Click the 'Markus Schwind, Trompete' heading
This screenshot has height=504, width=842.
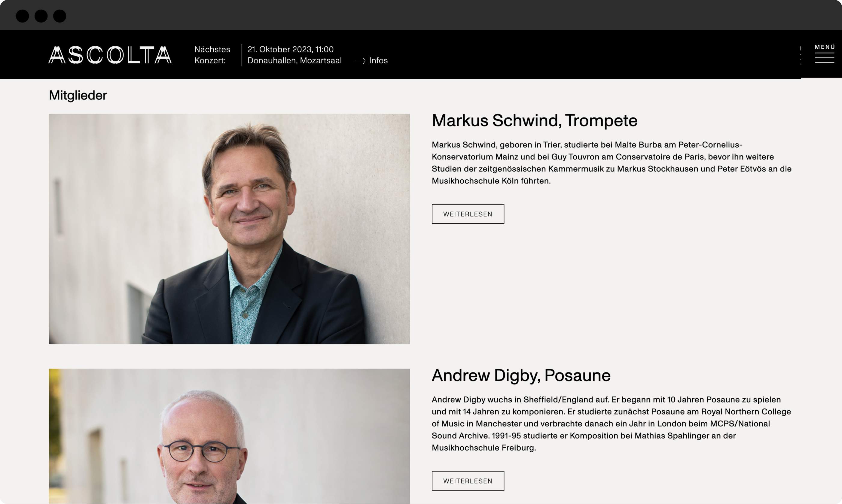click(534, 120)
